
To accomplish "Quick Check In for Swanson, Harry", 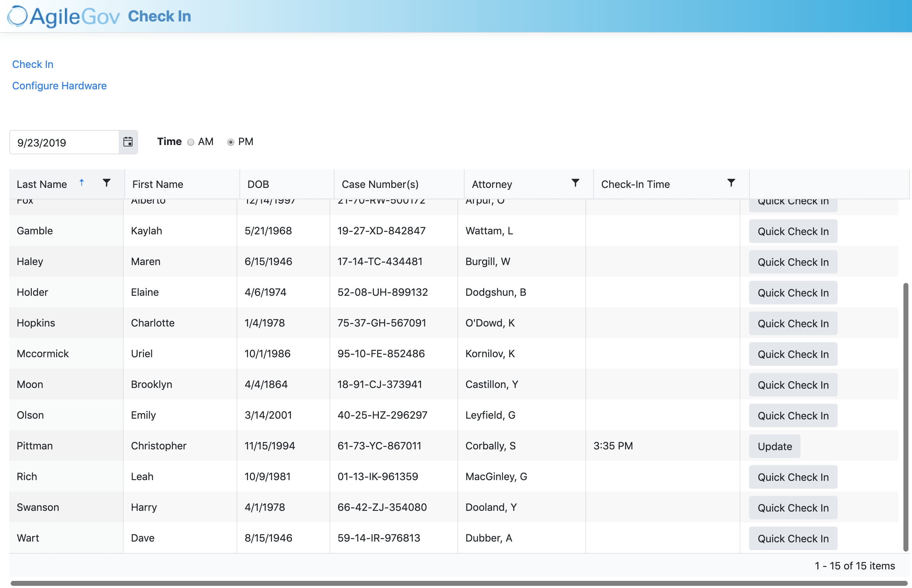I will (x=793, y=508).
